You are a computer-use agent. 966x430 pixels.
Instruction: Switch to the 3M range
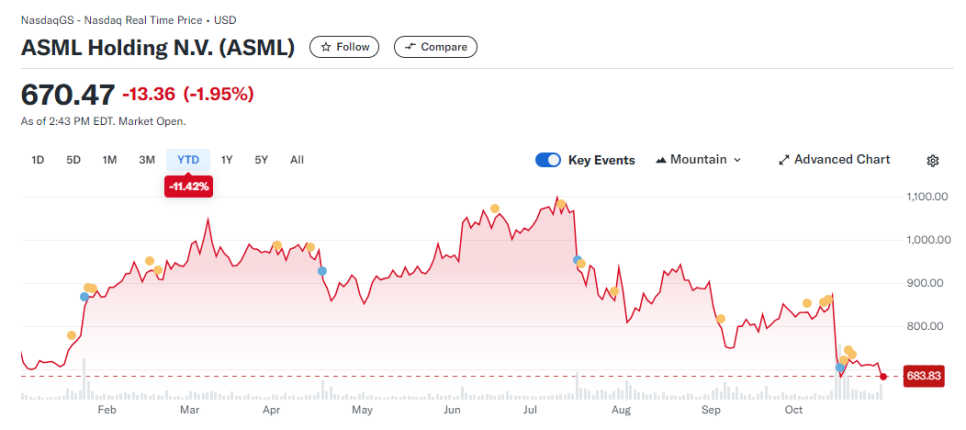[x=147, y=160]
